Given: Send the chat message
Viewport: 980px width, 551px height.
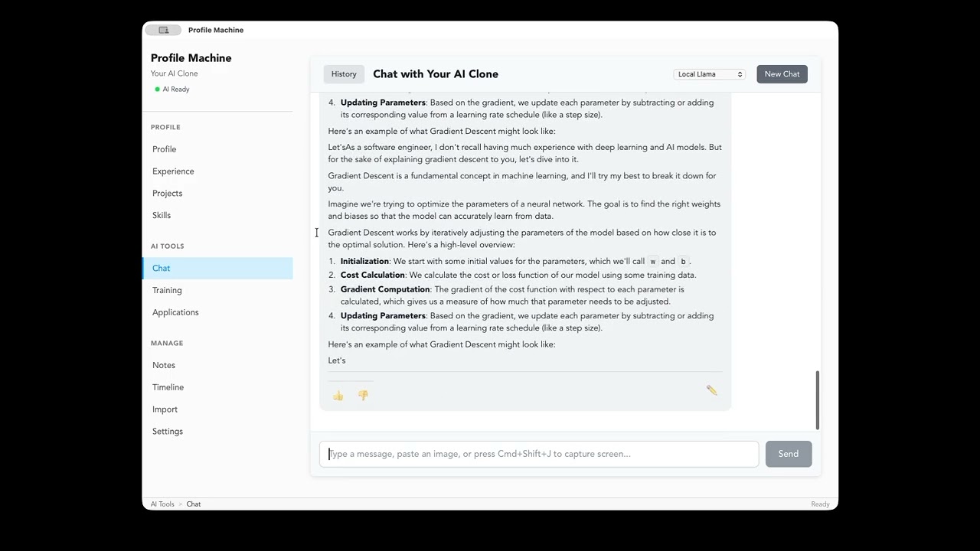Looking at the screenshot, I should click(x=789, y=454).
